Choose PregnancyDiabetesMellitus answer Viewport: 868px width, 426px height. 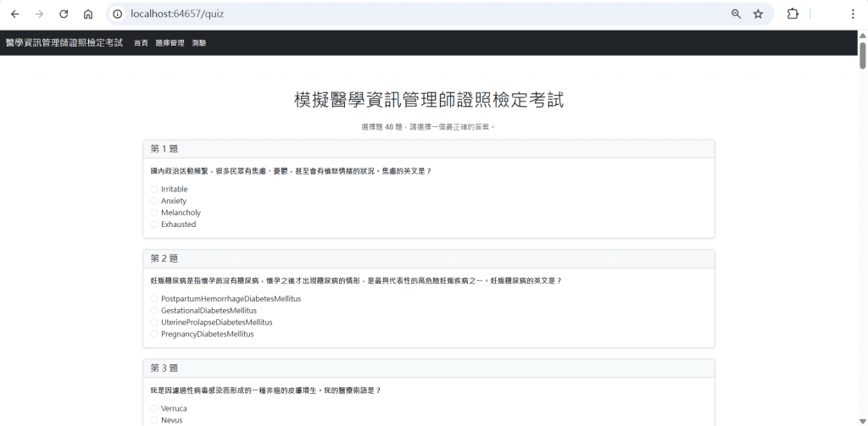(x=154, y=335)
